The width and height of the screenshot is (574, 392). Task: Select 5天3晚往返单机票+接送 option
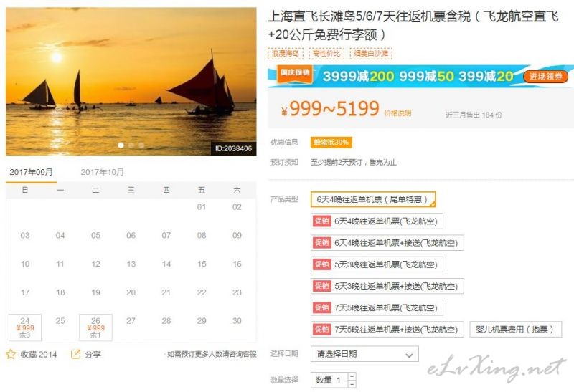(387, 286)
